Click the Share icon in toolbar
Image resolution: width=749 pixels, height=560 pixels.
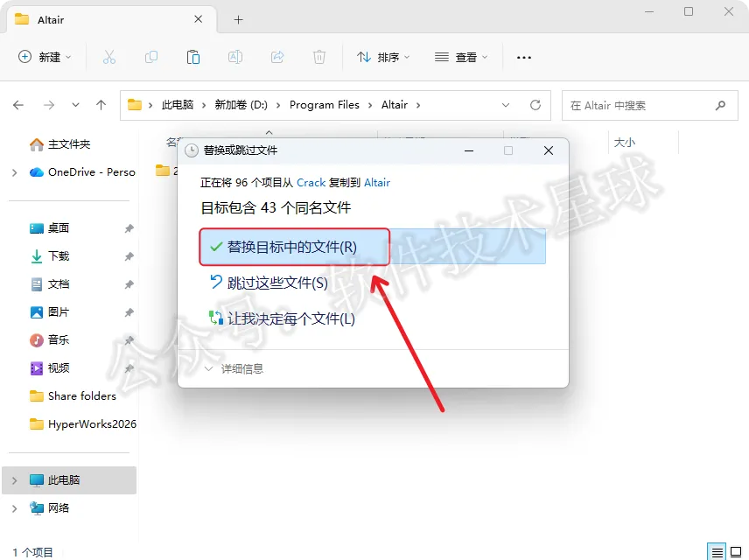pos(277,58)
